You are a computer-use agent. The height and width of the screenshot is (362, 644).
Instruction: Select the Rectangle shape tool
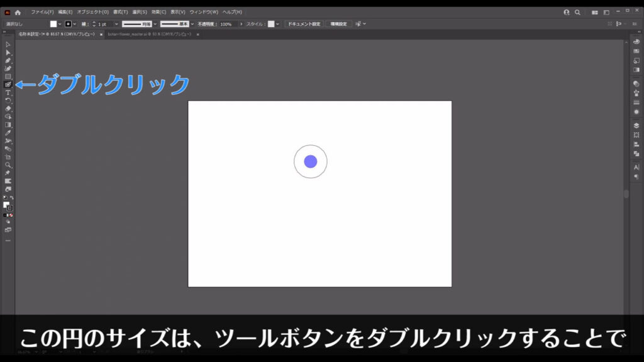coord(8,77)
